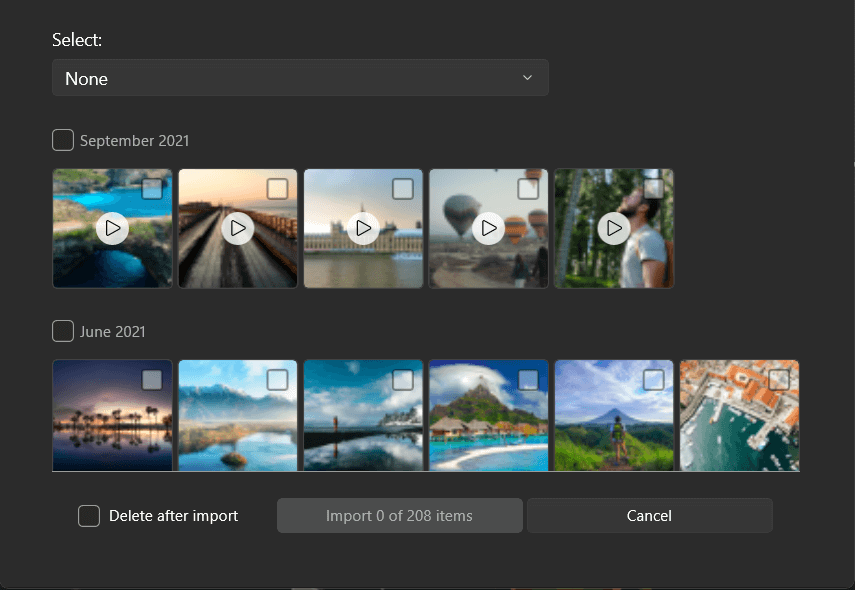Check the September 2021 group checkbox
855x590 pixels.
coord(63,140)
